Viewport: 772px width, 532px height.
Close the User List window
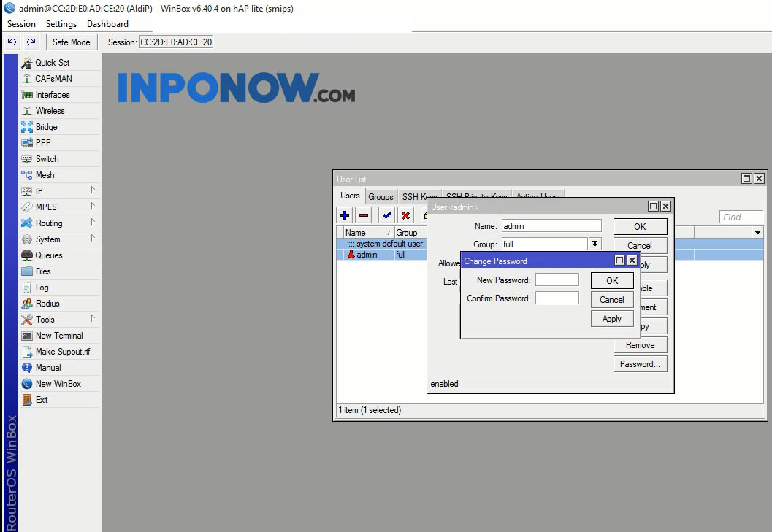759,178
